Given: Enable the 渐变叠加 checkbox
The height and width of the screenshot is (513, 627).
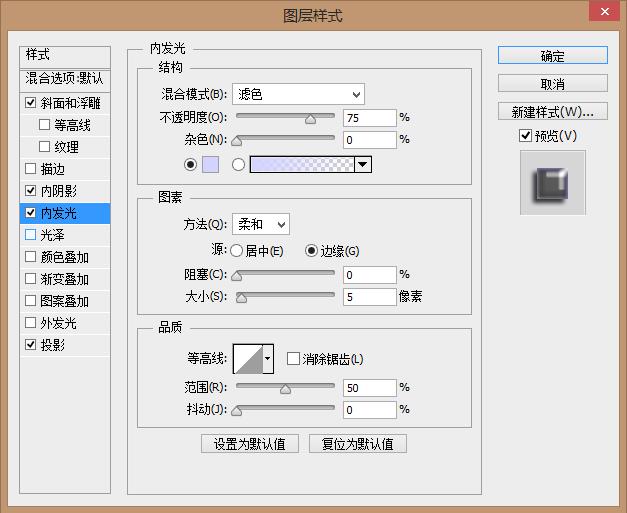Looking at the screenshot, I should click(x=30, y=279).
